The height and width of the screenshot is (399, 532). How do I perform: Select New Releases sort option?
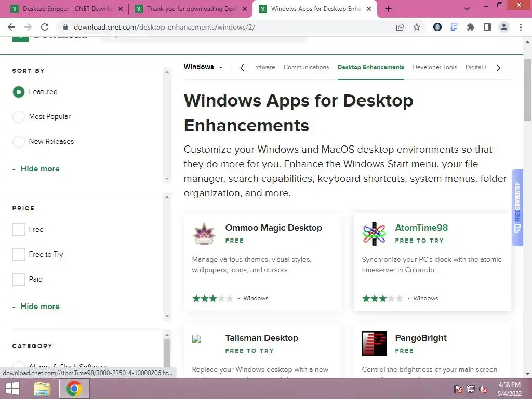[x=19, y=141]
